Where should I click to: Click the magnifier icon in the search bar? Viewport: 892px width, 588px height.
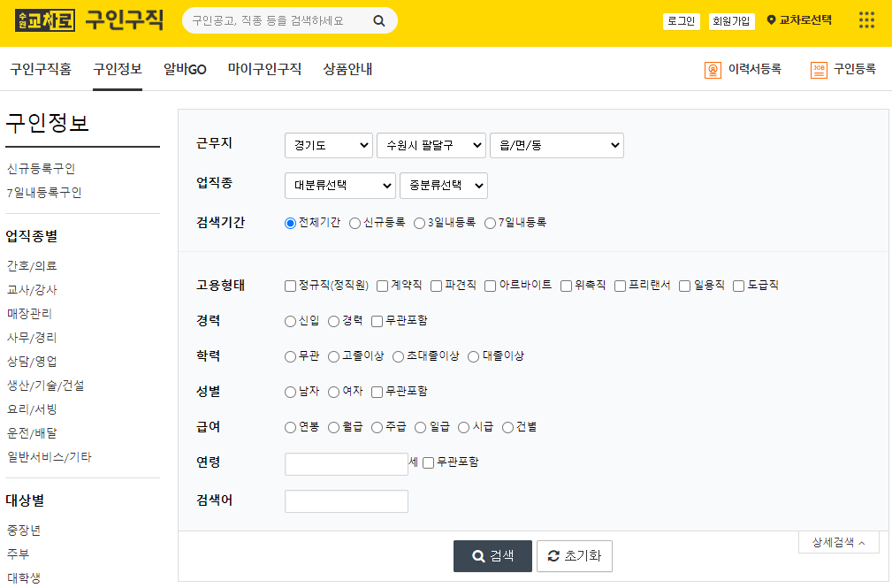pyautogui.click(x=379, y=20)
